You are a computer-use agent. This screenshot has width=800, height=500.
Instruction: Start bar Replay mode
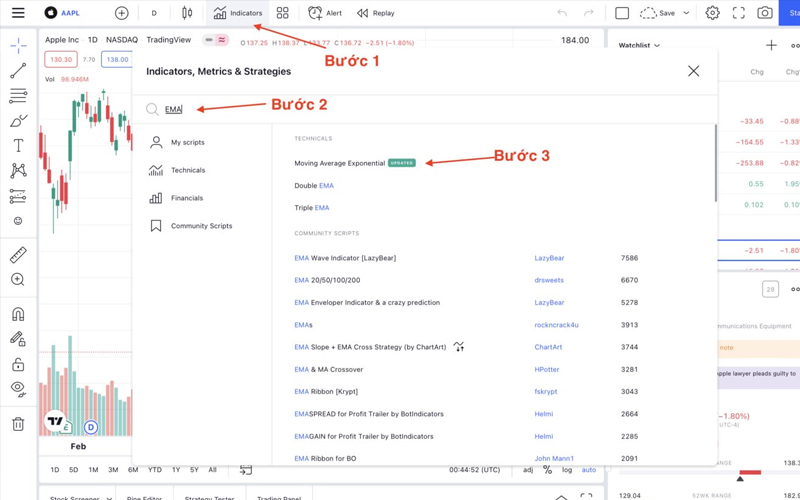(376, 13)
